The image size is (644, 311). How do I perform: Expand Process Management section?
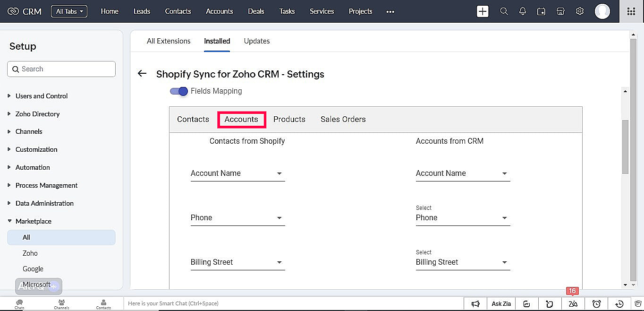pos(46,185)
